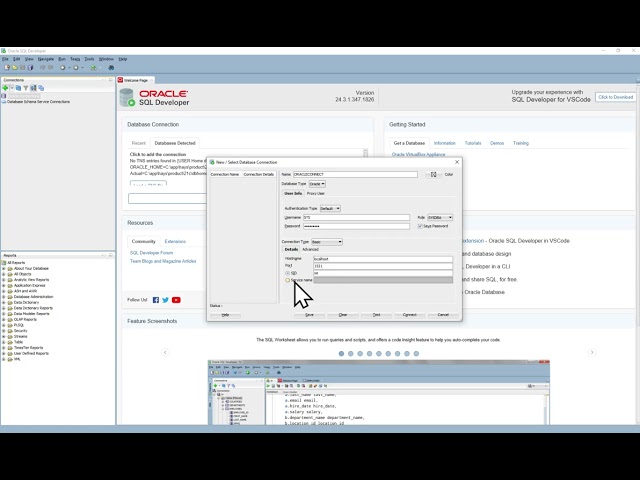Click the All Reports root icon
This screenshot has height=480, width=640.
pos(4,263)
